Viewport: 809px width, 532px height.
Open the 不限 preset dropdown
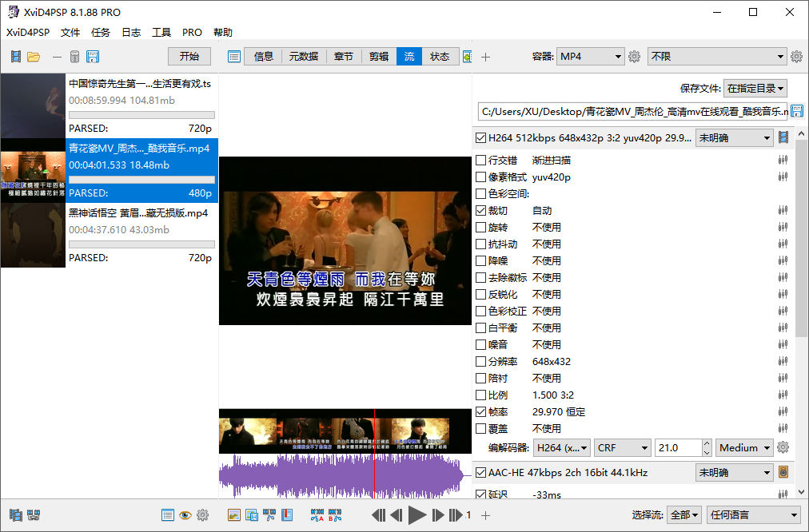click(x=717, y=56)
